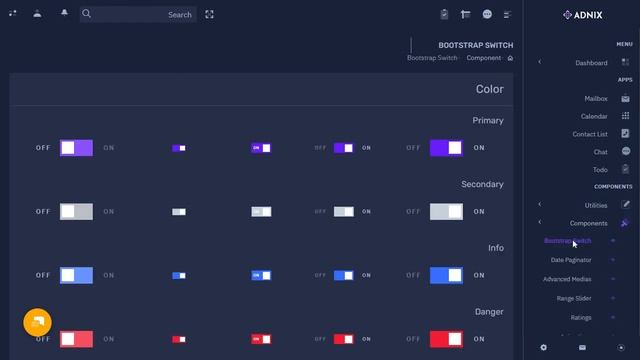Open the Todo menu item
Screen dimensions: 640x360
(600, 169)
